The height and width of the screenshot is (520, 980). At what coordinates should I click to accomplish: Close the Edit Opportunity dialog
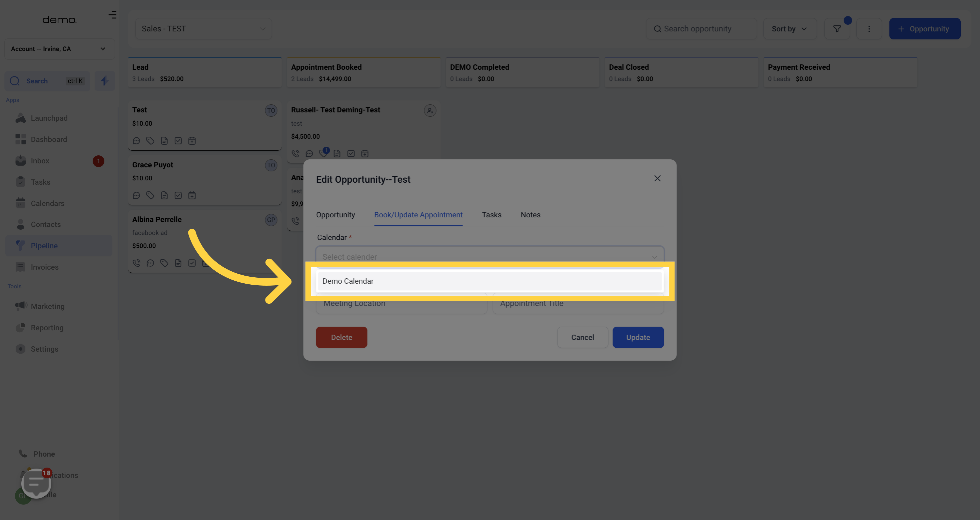click(657, 179)
